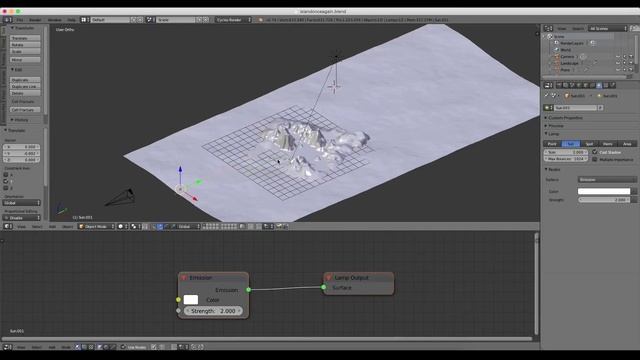Image resolution: width=640 pixels, height=360 pixels.
Task: Open the Surface Emission shader dropdown
Action: (x=607, y=180)
